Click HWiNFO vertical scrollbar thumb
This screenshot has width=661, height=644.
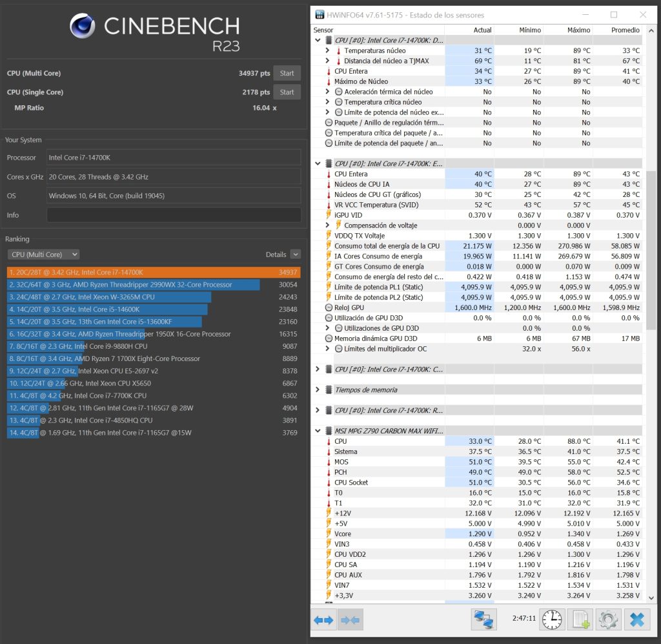click(x=651, y=250)
